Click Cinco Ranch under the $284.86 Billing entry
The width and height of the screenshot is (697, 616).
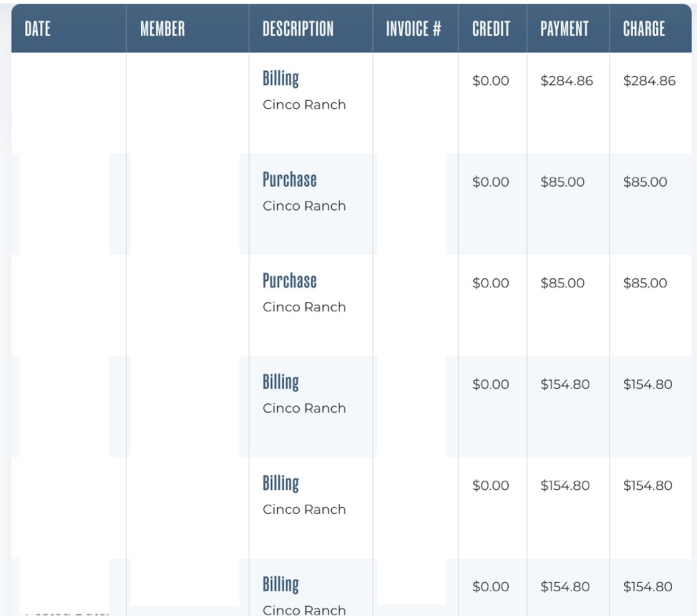304,105
